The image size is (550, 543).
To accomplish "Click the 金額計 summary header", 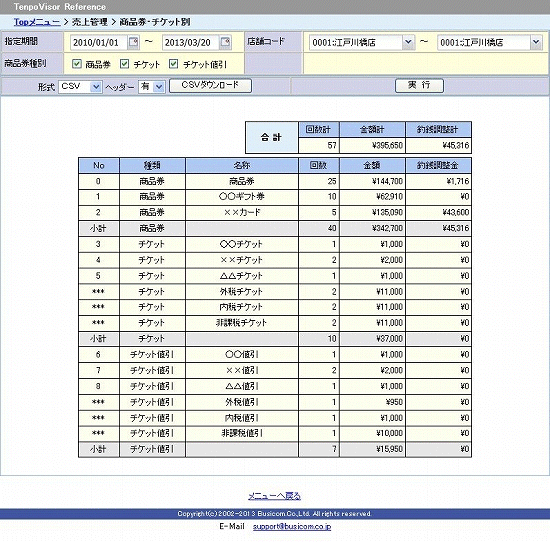I will pos(372,129).
